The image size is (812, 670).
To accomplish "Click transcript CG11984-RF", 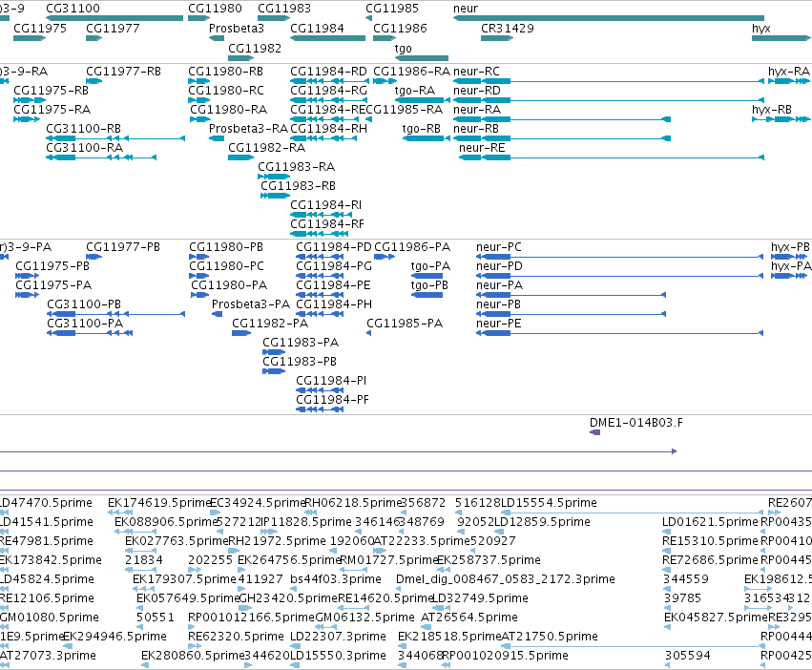I will coord(326,224).
